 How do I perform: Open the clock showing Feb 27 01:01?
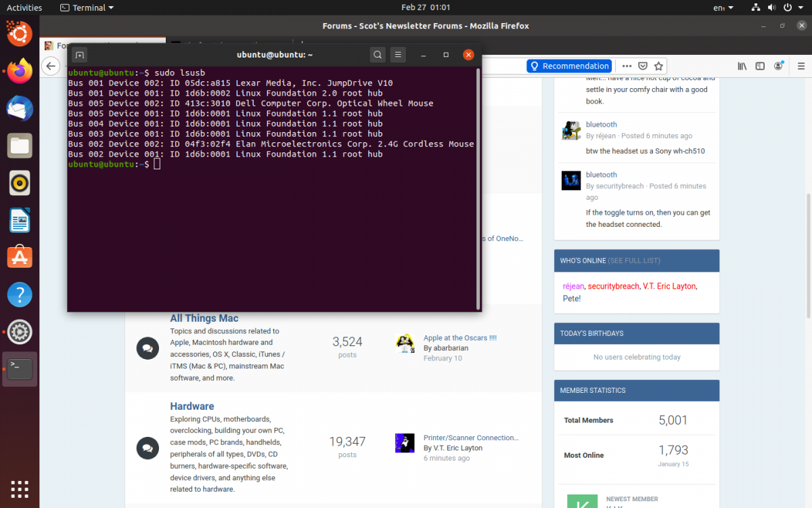(x=426, y=7)
